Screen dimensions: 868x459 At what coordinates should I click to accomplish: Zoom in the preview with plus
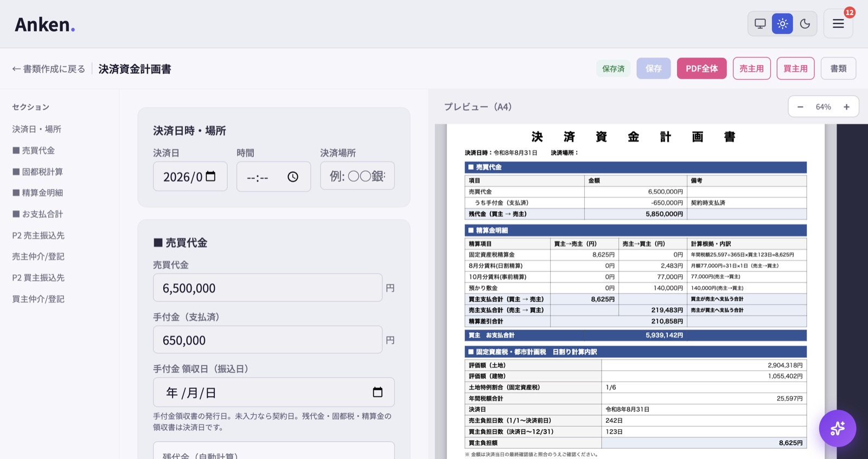pos(846,107)
